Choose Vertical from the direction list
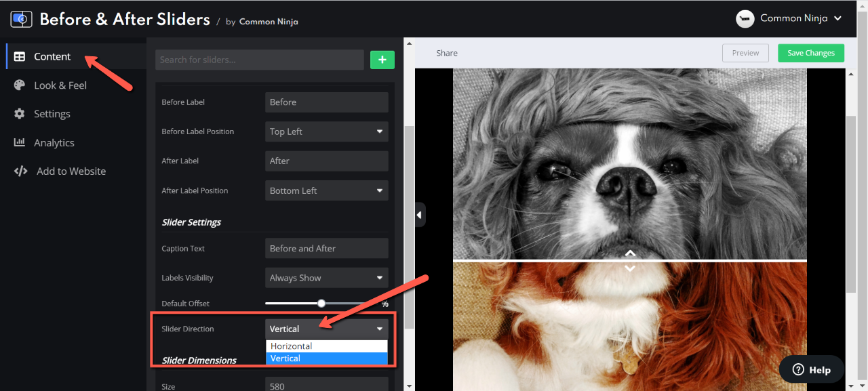 click(x=327, y=358)
